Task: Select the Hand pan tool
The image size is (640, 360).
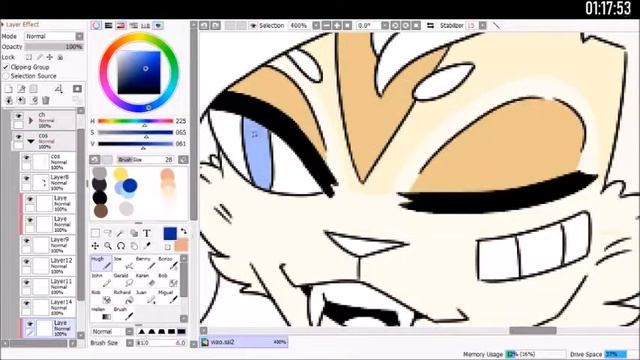Action: [x=134, y=246]
